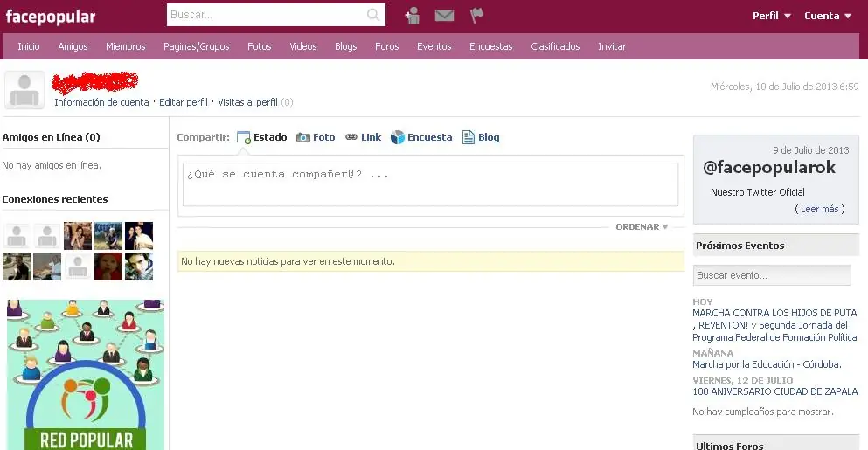Click blank avatar in bottom row connections
The height and width of the screenshot is (450, 868).
point(78,267)
